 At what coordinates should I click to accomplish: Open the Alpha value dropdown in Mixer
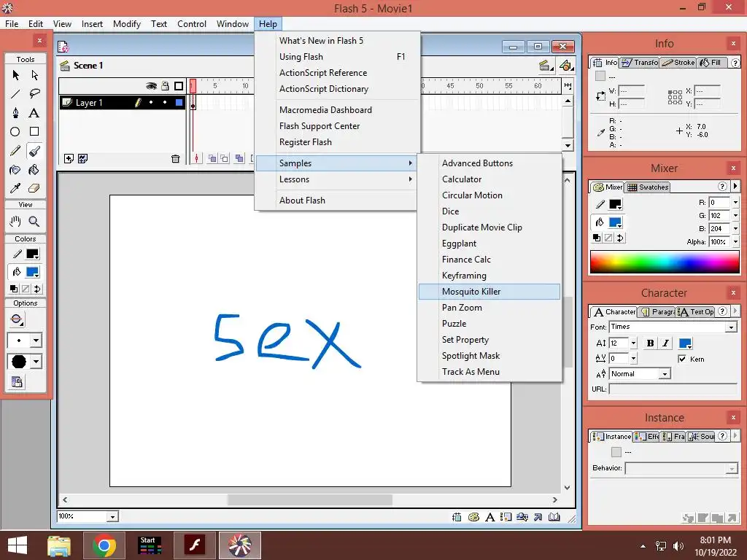pyautogui.click(x=735, y=242)
